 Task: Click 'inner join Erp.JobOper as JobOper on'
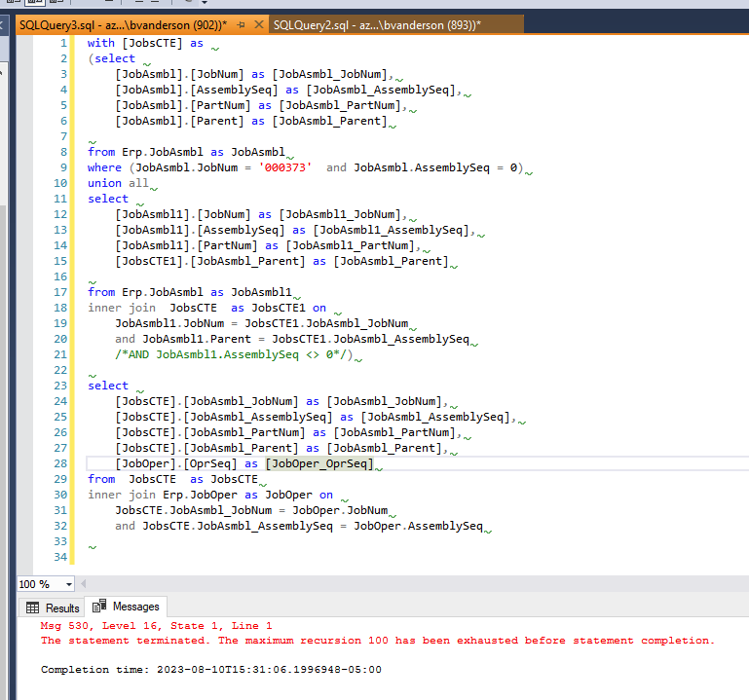pyautogui.click(x=210, y=495)
